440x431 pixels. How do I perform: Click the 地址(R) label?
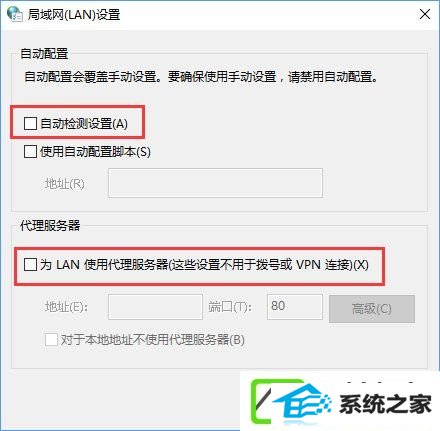tap(65, 184)
